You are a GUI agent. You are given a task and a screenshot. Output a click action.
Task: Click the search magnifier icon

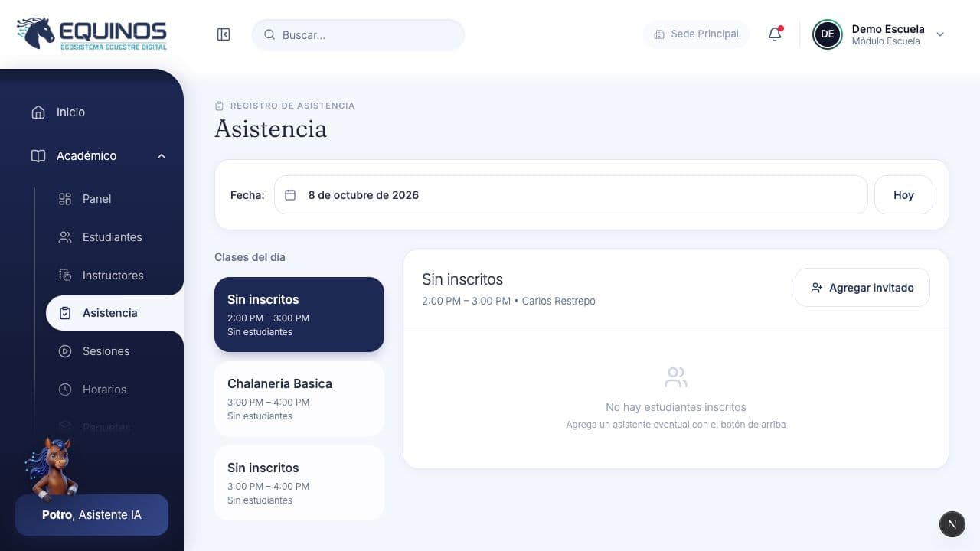[x=269, y=34]
